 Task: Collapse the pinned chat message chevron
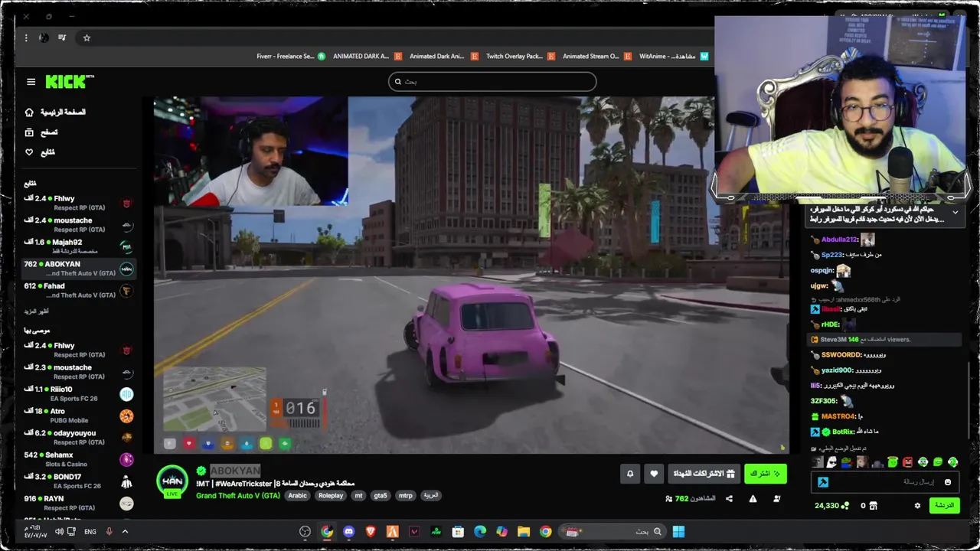coord(955,212)
